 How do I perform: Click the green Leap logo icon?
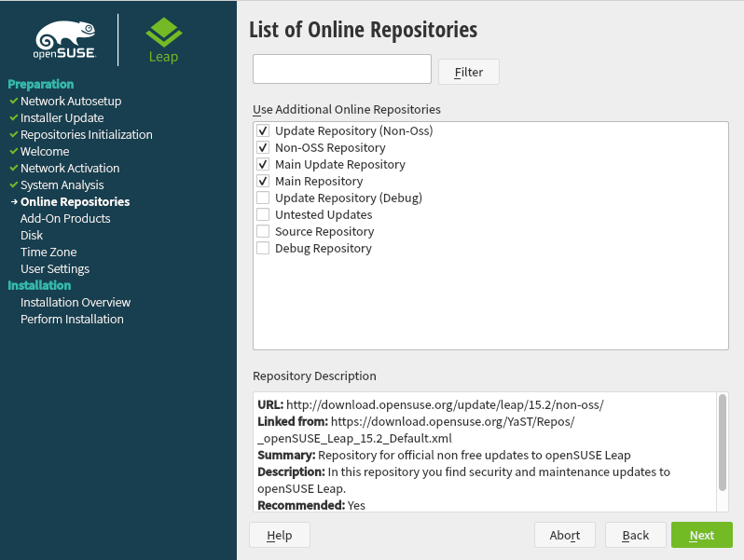[163, 34]
